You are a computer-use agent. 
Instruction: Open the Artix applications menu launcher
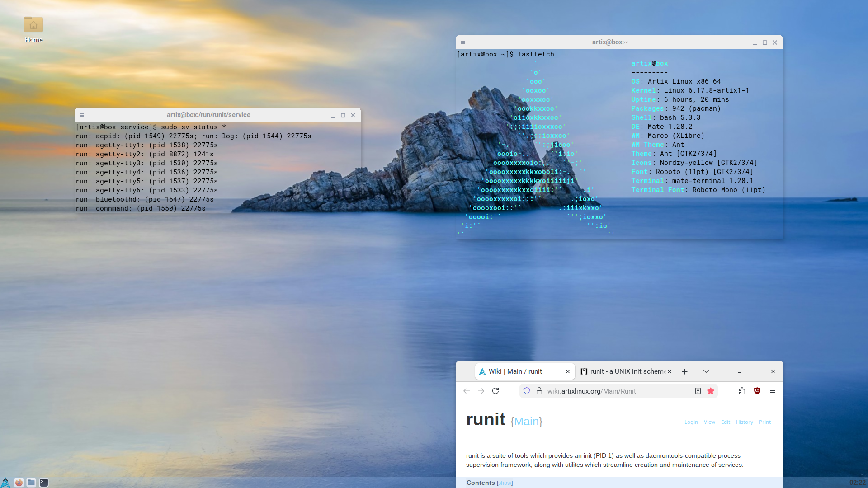pos(5,483)
